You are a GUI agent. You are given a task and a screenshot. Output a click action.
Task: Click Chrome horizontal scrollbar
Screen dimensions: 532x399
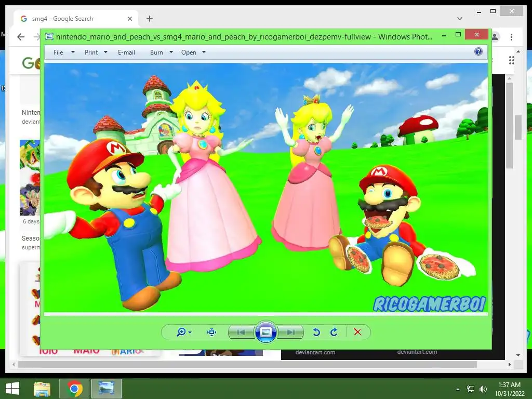click(x=247, y=364)
